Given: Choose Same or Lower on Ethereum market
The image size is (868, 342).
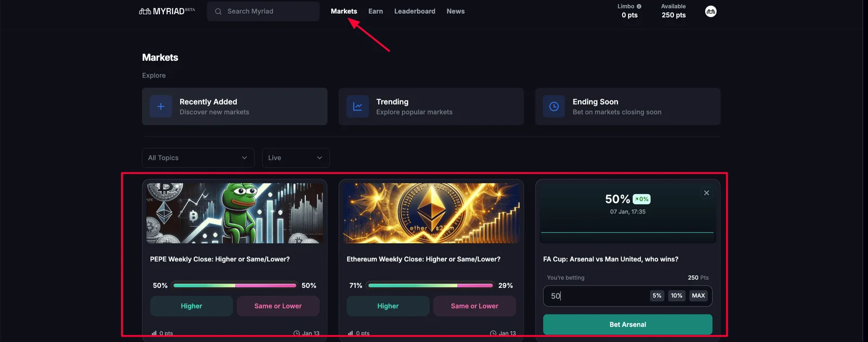Looking at the screenshot, I should coord(474,306).
